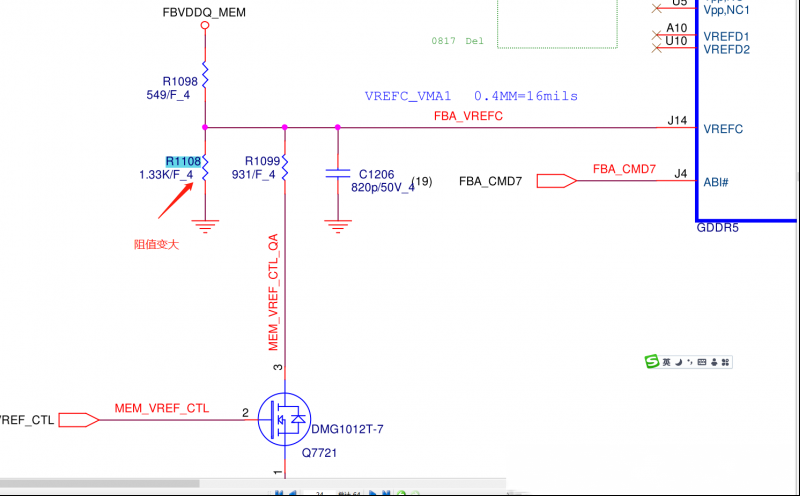The width and height of the screenshot is (800, 496).
Task: Select the FBA_VREFC net label
Action: coord(468,116)
